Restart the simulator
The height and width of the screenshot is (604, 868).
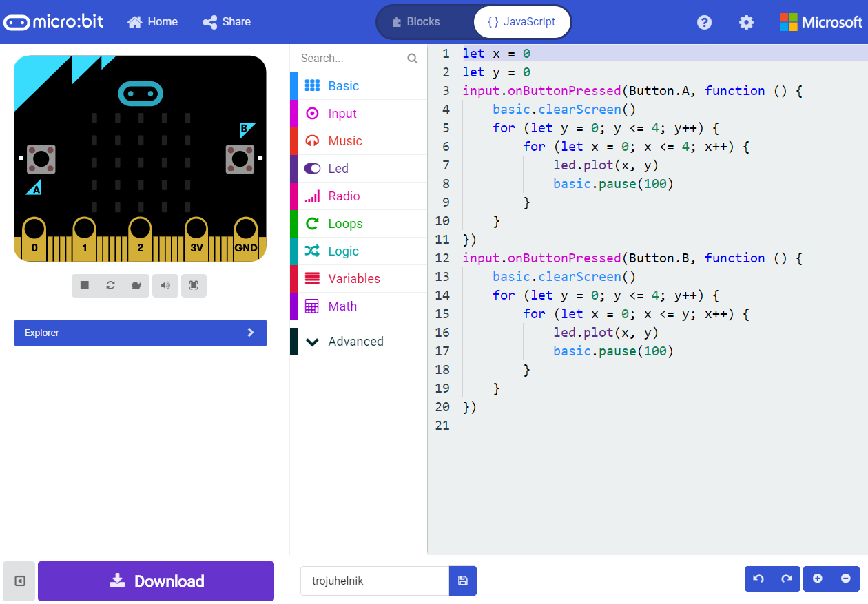click(111, 285)
